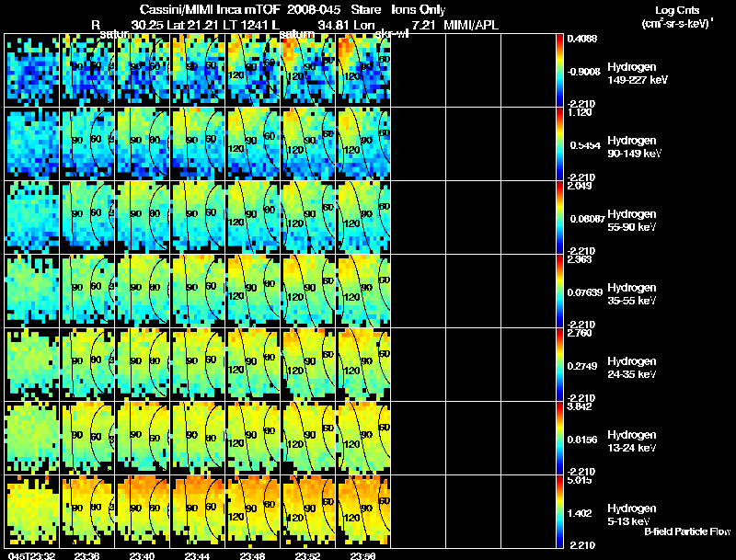Select the 'Hydrogen 149-227 keV' row label

tap(638, 74)
